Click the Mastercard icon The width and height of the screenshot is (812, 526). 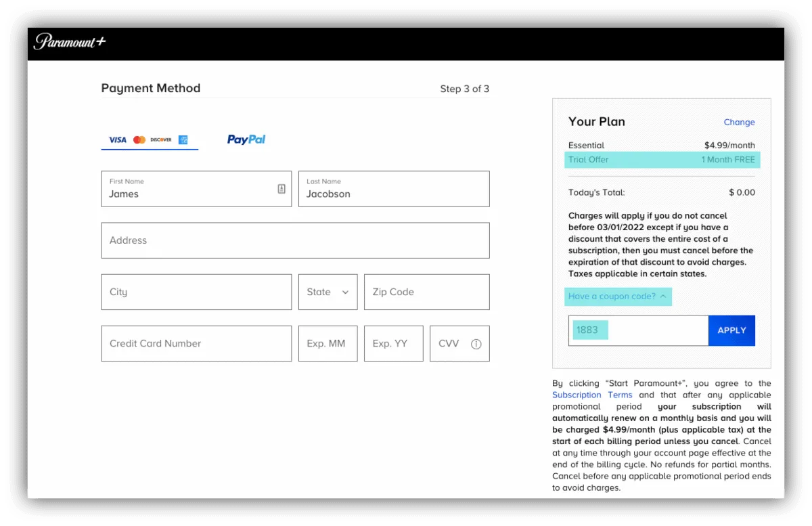click(139, 139)
